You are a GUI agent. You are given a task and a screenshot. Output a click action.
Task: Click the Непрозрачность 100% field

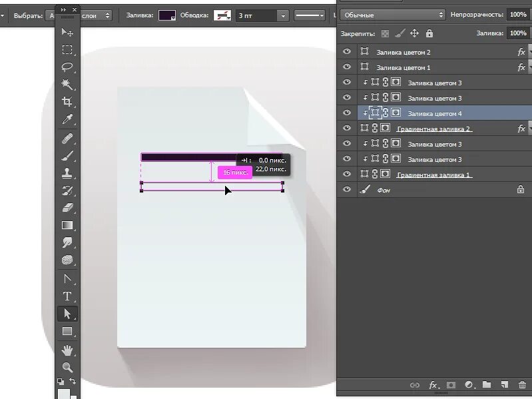pyautogui.click(x=518, y=15)
